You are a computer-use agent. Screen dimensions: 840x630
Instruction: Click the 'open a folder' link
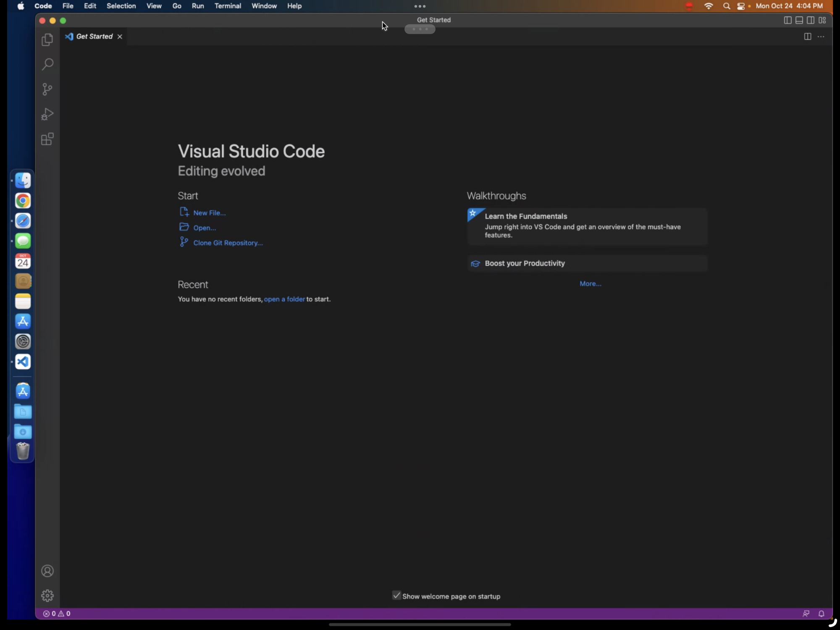click(284, 299)
